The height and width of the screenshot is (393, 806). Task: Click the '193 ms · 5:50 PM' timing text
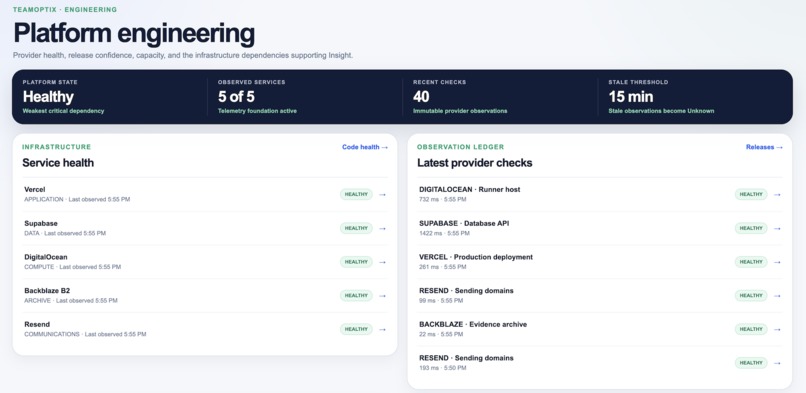pyautogui.click(x=443, y=368)
